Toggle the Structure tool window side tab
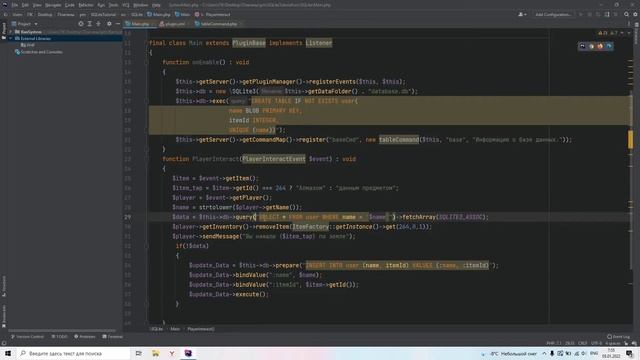640x360 pixels. coord(4,287)
